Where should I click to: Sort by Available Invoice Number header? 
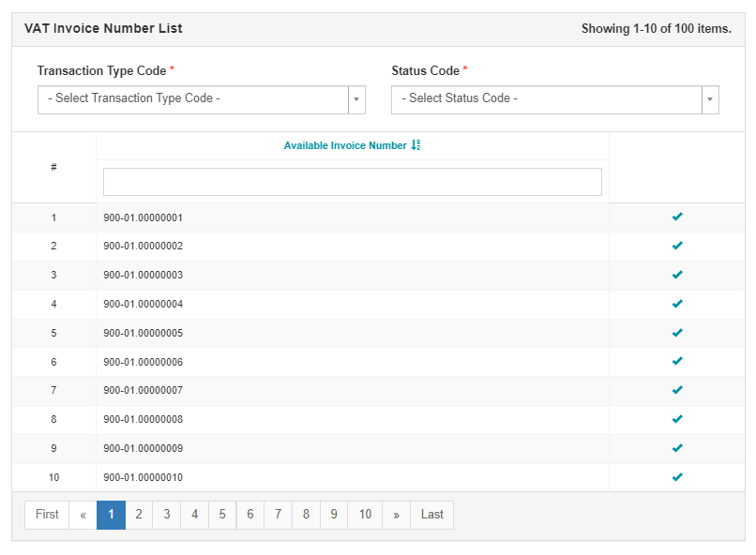pyautogui.click(x=345, y=145)
